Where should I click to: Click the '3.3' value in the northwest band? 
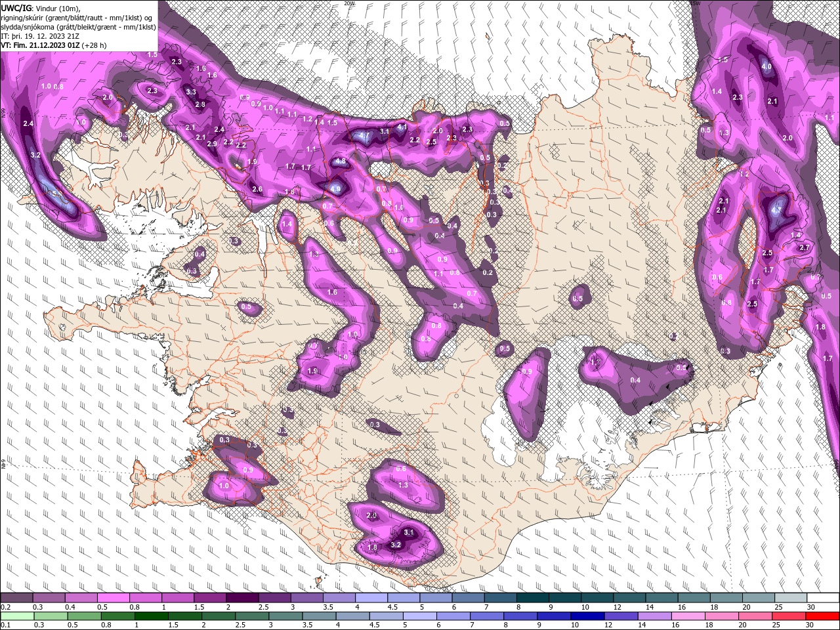coord(191,92)
